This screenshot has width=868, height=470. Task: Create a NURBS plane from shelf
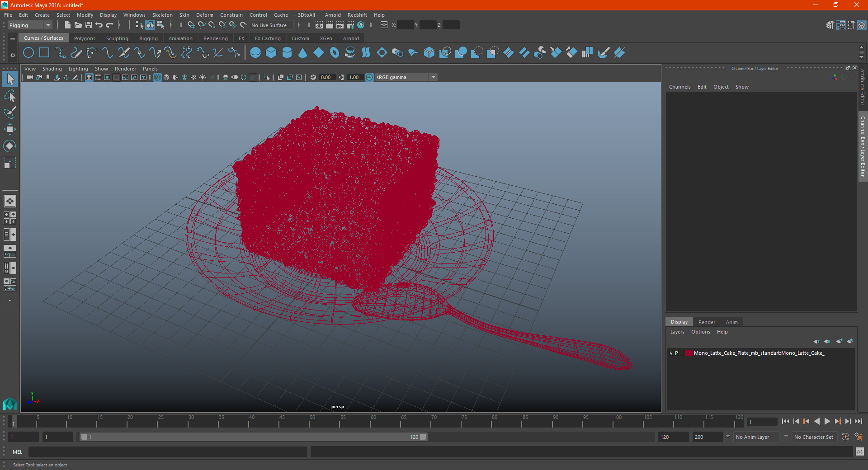[319, 53]
